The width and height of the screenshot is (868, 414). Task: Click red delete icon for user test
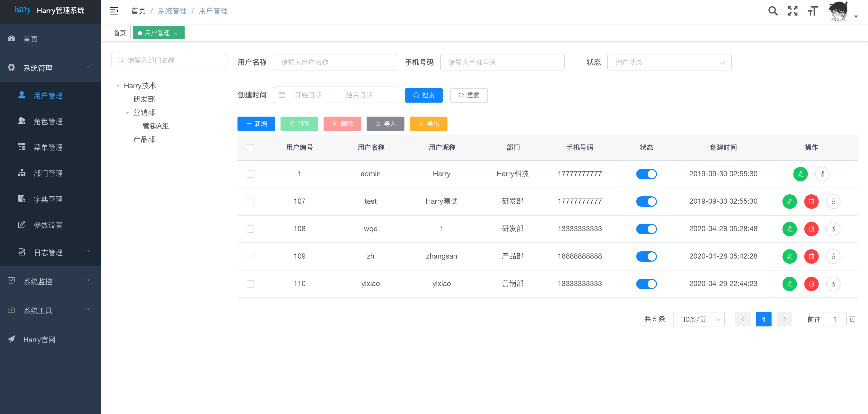811,202
